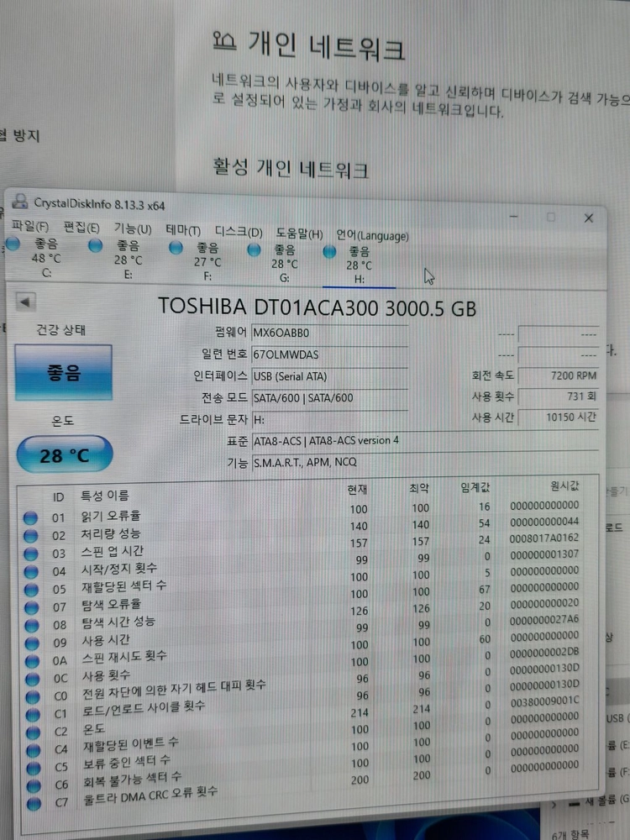This screenshot has height=840, width=630.
Task: Click the power-on count 731 회 field
Action: [x=558, y=396]
